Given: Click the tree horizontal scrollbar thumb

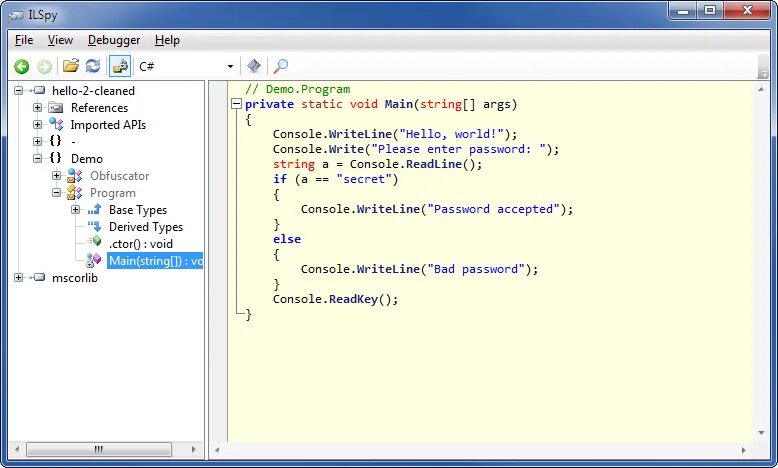Looking at the screenshot, I should click(99, 450).
